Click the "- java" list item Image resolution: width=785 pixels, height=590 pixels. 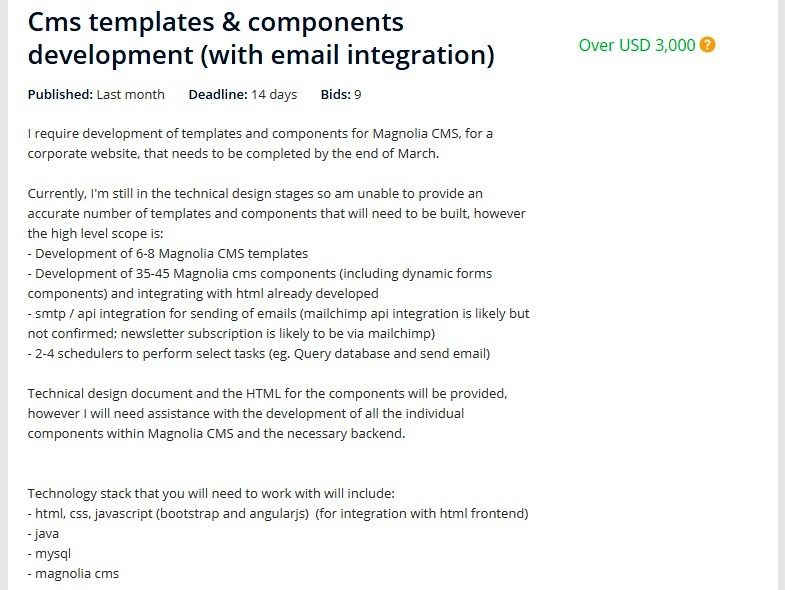click(x=44, y=533)
